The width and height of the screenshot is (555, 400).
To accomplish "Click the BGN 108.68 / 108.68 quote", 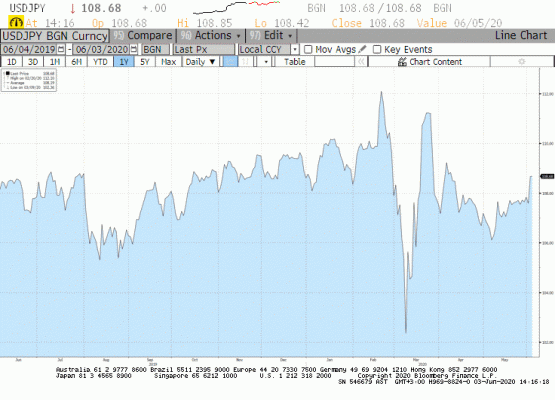I will tap(379, 8).
